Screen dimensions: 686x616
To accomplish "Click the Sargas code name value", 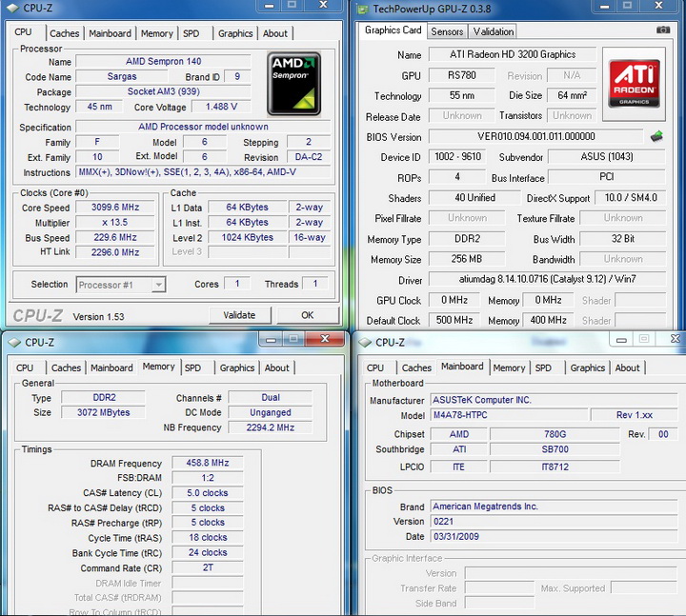I will (122, 76).
